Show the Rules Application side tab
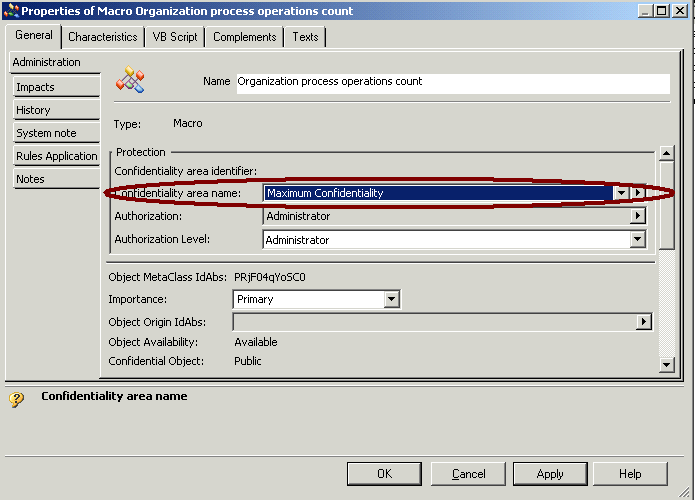Image resolution: width=695 pixels, height=500 pixels. point(56,156)
